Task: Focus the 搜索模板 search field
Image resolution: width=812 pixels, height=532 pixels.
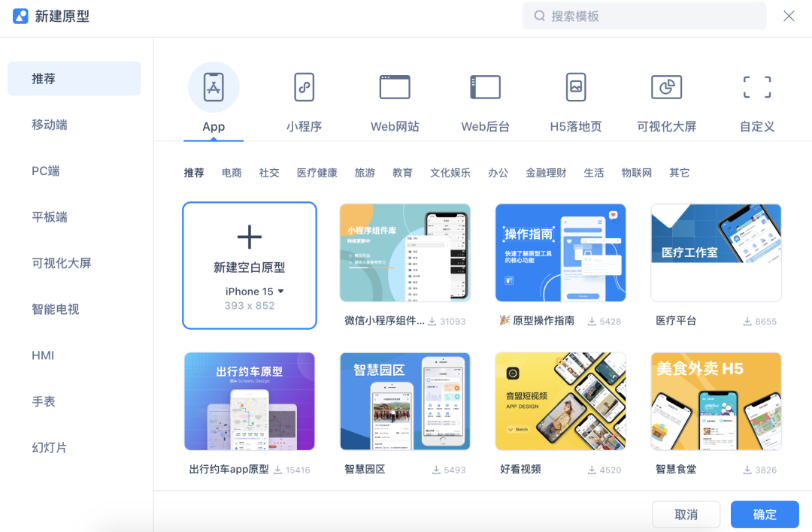Action: (644, 16)
